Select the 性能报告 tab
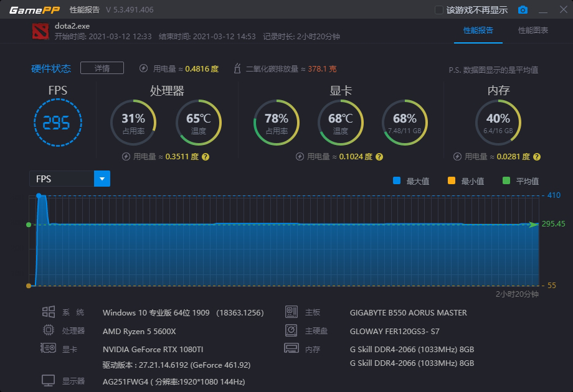This screenshot has width=573, height=392. pos(478,30)
